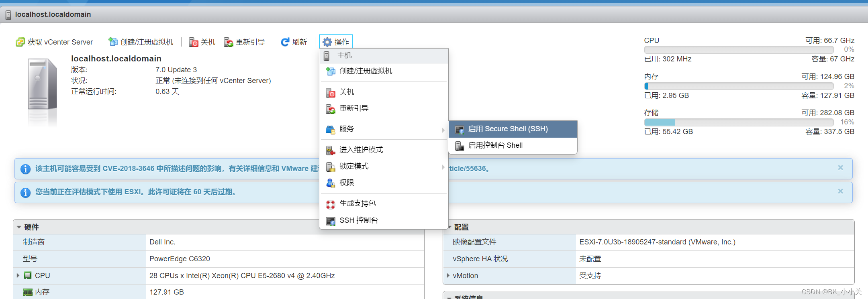Click the ESXi-7.0U3b image profile value
This screenshot has width=868, height=299.
(x=657, y=242)
